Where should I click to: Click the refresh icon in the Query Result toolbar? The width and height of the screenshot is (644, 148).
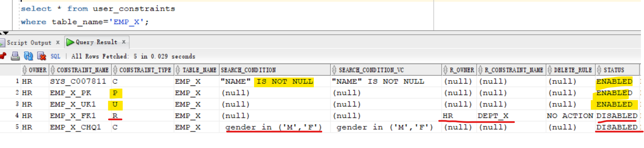(x=28, y=56)
